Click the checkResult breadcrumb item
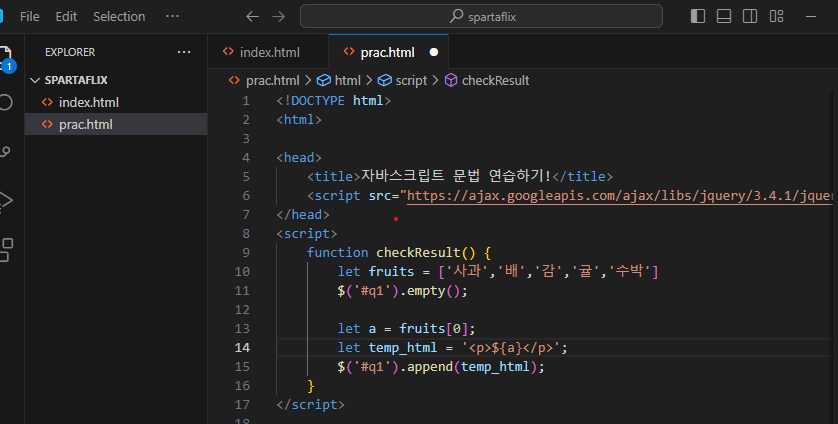This screenshot has width=838, height=424. (x=495, y=81)
